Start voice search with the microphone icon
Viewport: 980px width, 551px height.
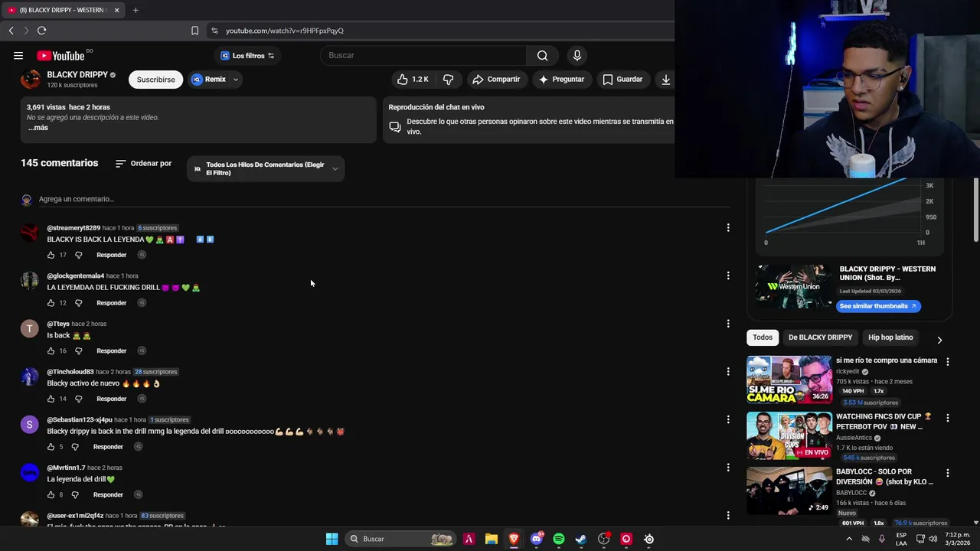(x=577, y=55)
